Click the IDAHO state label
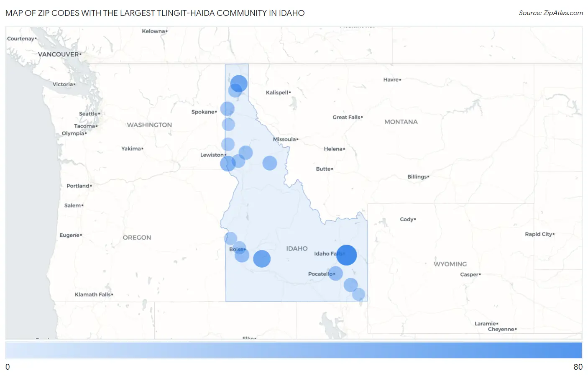This screenshot has width=588, height=376. pyautogui.click(x=297, y=248)
